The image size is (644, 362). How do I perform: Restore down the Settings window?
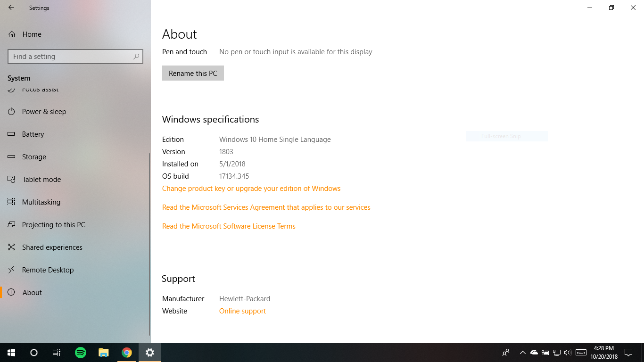pos(611,8)
